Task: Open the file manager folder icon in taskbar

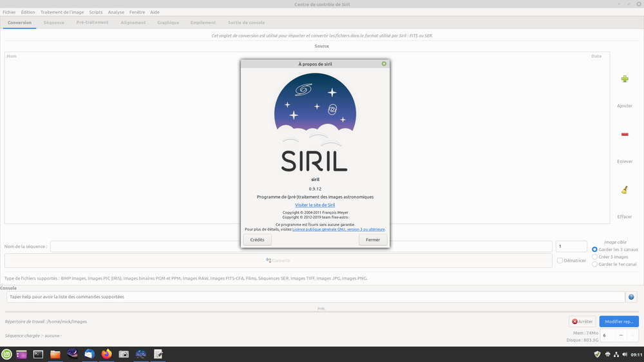Action: pyautogui.click(x=55, y=354)
